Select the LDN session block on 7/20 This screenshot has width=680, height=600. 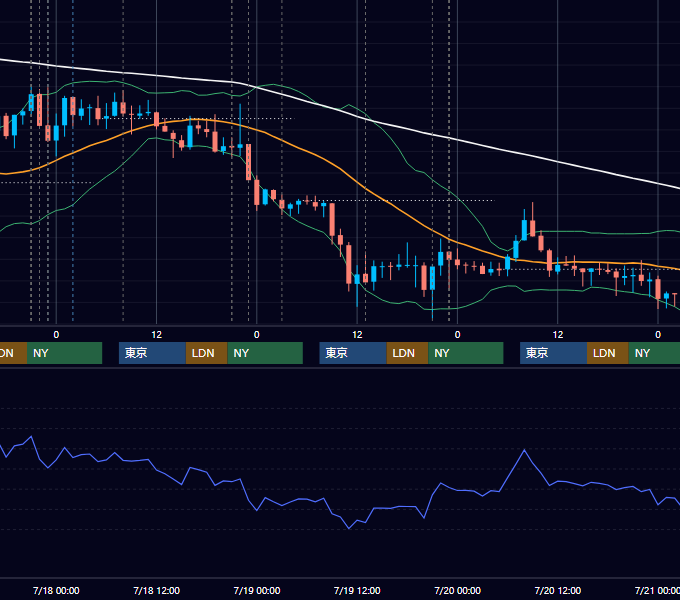coord(608,353)
